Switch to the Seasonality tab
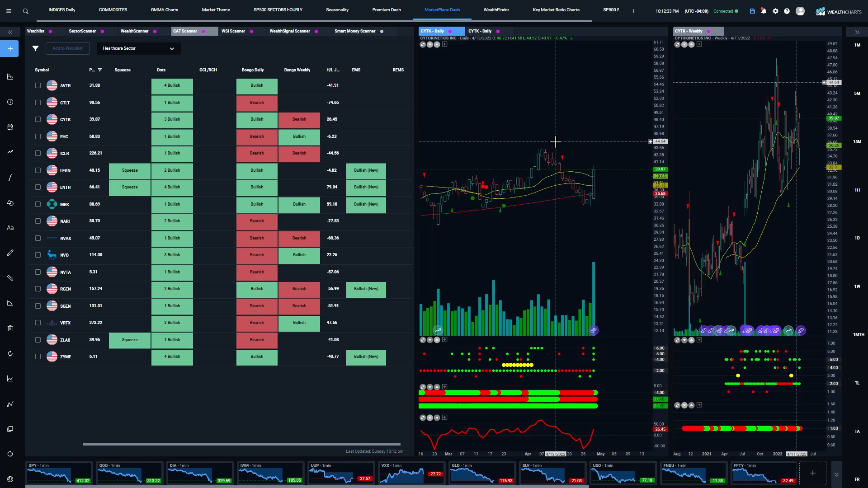Viewport: 868px width, 488px height. (337, 10)
